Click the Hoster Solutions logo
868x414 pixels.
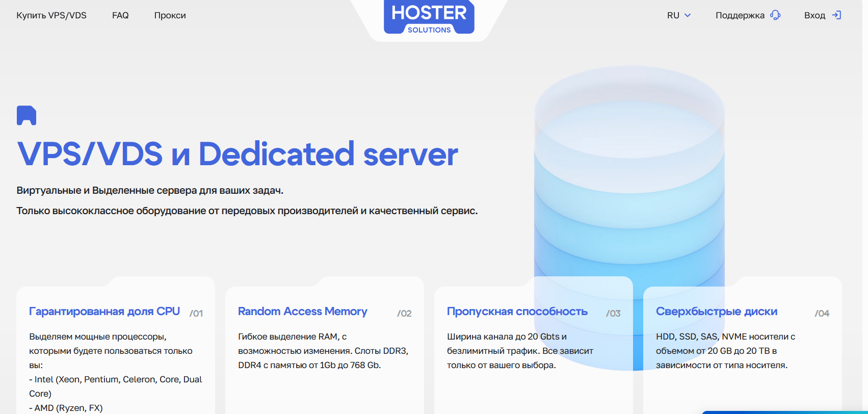(x=429, y=17)
